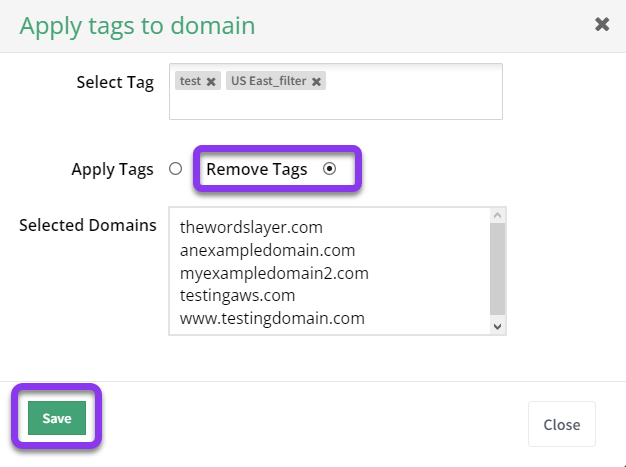626x467 pixels.
Task: Select www.testingdomain.com in the list
Action: (x=272, y=319)
